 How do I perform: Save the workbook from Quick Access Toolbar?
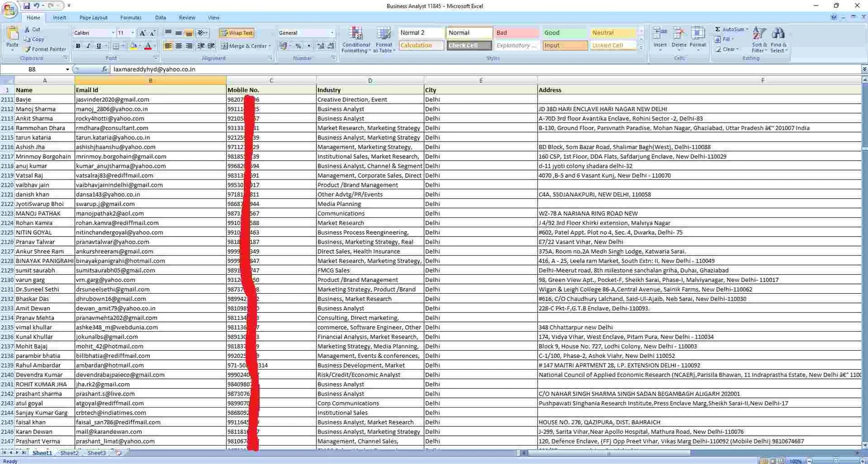[26, 5]
